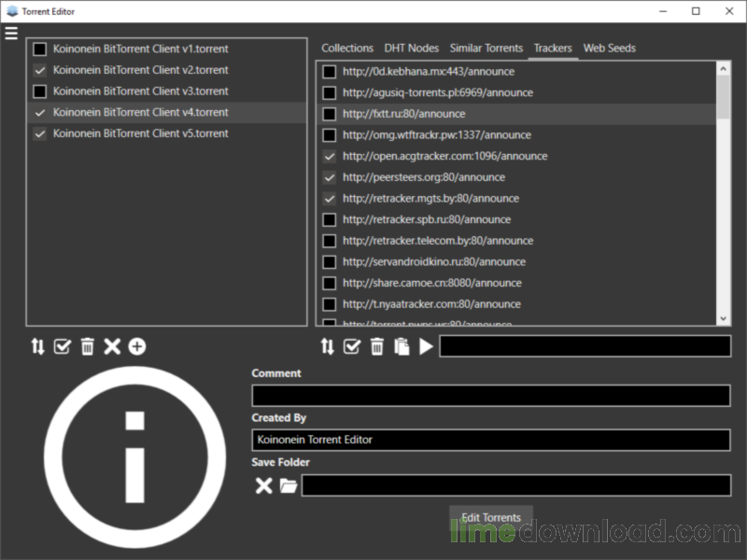
Task: Click the Edit Torrents button
Action: (x=491, y=517)
